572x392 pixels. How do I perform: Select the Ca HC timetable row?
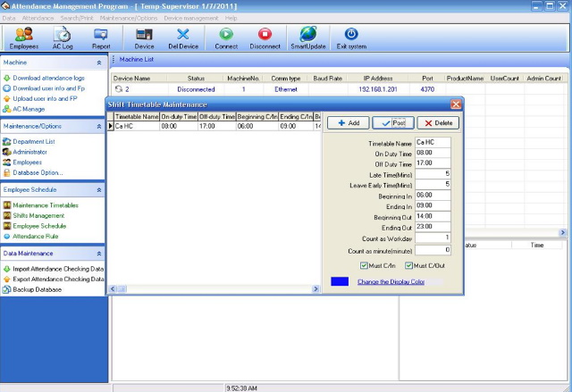pos(214,126)
